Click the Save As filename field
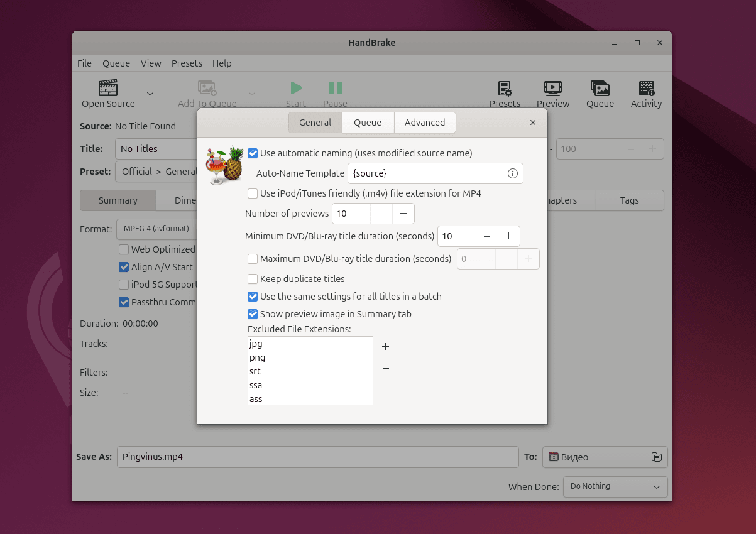The image size is (756, 534). (x=317, y=457)
